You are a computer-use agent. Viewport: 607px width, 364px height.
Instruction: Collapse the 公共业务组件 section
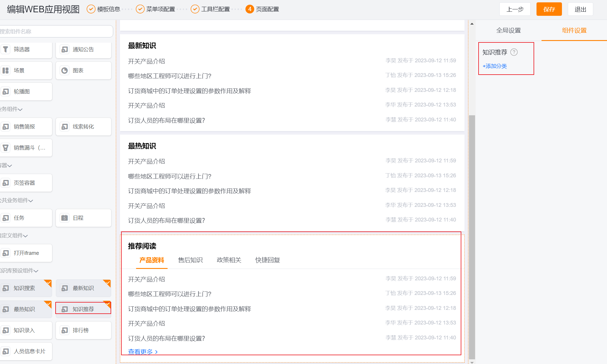coord(31,201)
